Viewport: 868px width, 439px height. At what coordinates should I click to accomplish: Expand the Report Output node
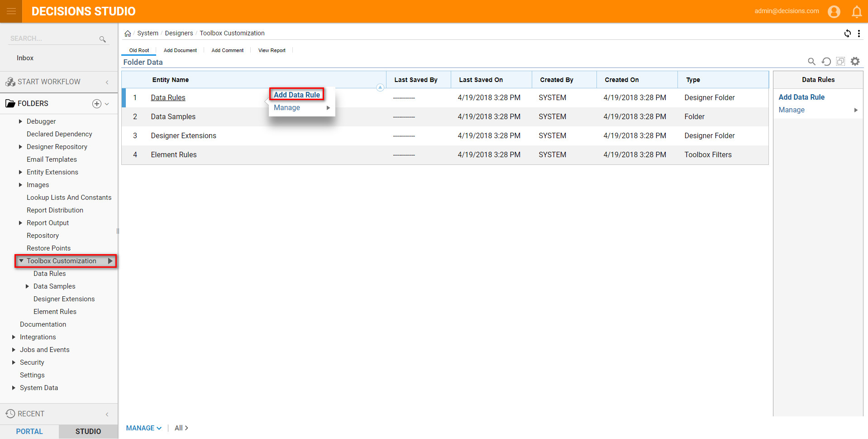point(20,223)
